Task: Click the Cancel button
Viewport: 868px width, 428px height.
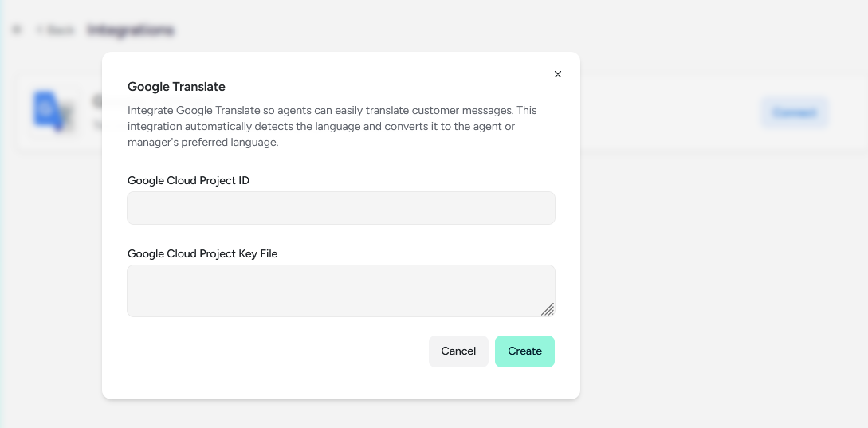Action: 458,351
